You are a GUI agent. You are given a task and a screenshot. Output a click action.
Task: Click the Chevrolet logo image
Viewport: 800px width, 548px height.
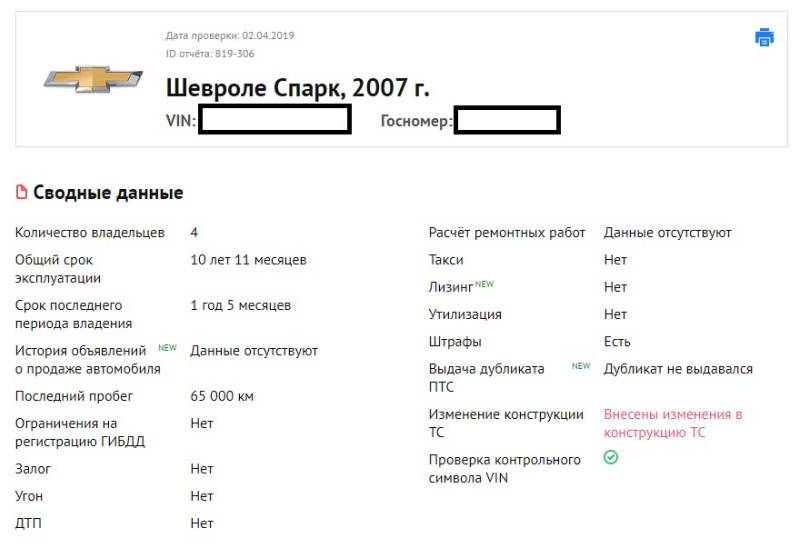pos(93,79)
